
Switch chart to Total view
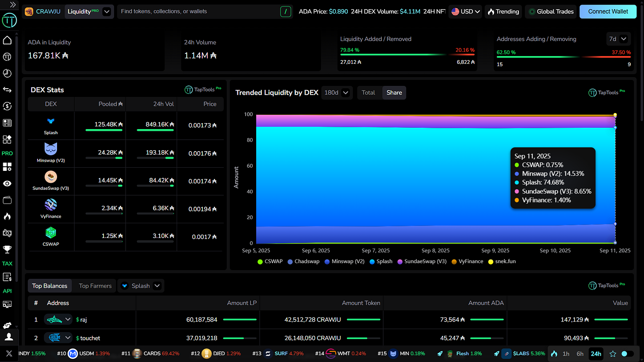[x=368, y=92]
